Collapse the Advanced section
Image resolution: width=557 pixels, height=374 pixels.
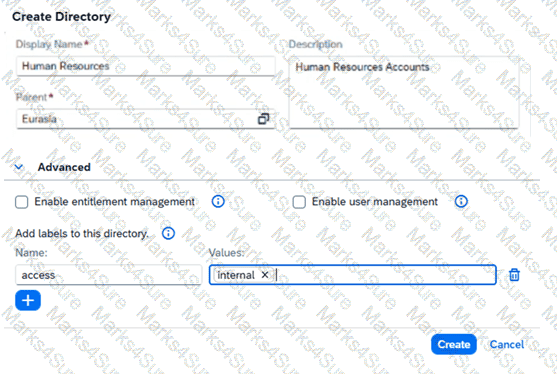19,167
